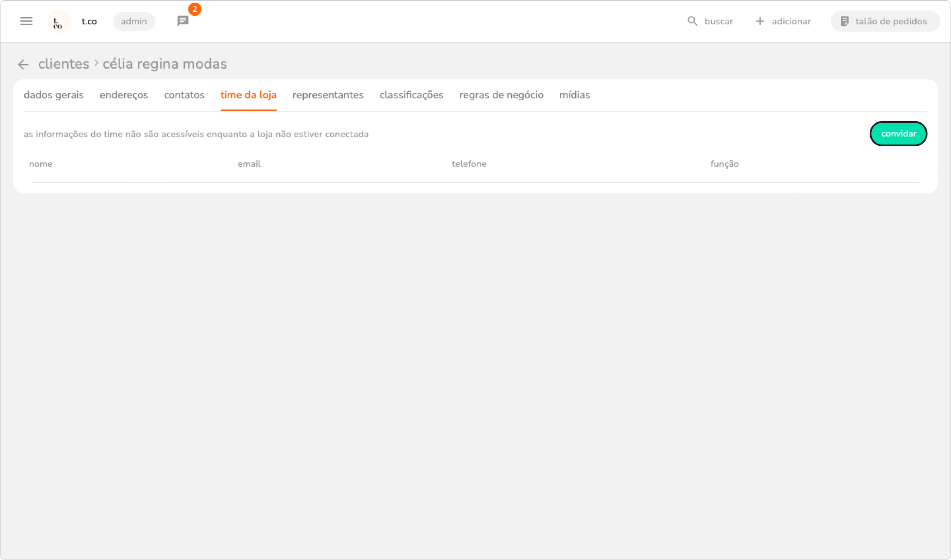Navigate to clientes breadcrumb link
The width and height of the screenshot is (951, 560).
click(x=64, y=64)
